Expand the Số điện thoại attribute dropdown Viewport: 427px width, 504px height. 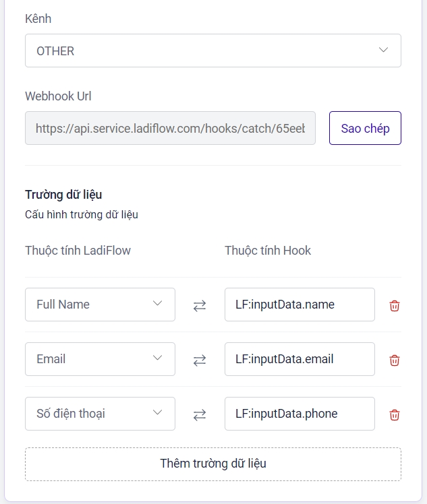click(x=100, y=414)
